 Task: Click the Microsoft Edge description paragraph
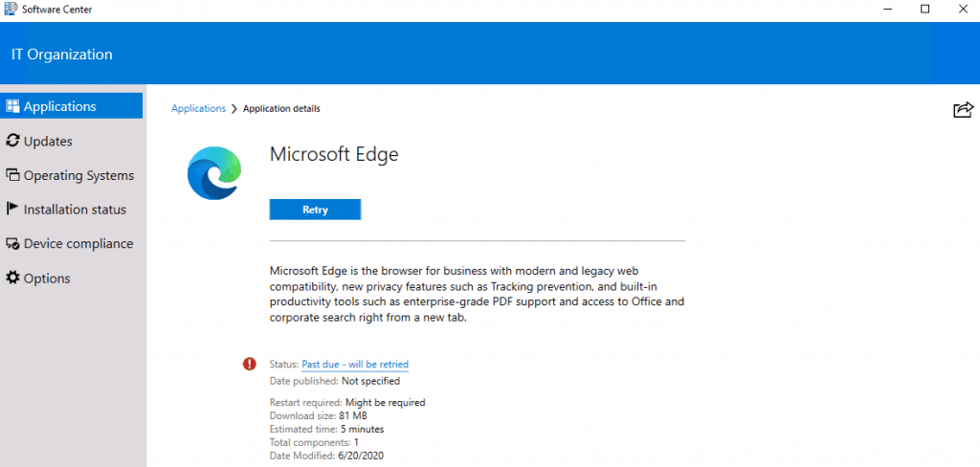pyautogui.click(x=477, y=294)
